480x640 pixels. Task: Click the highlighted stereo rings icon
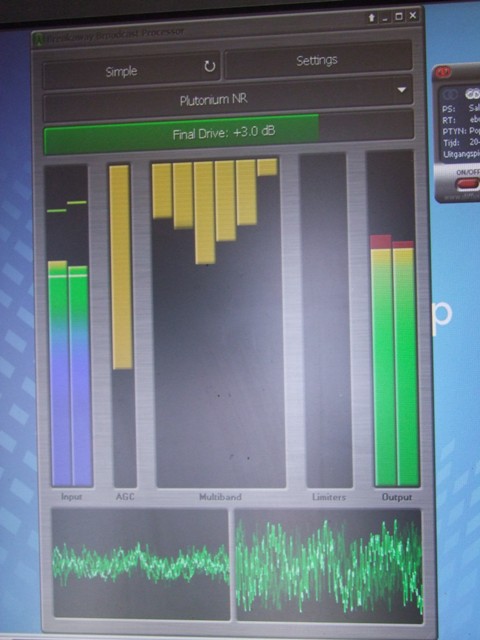(x=474, y=94)
